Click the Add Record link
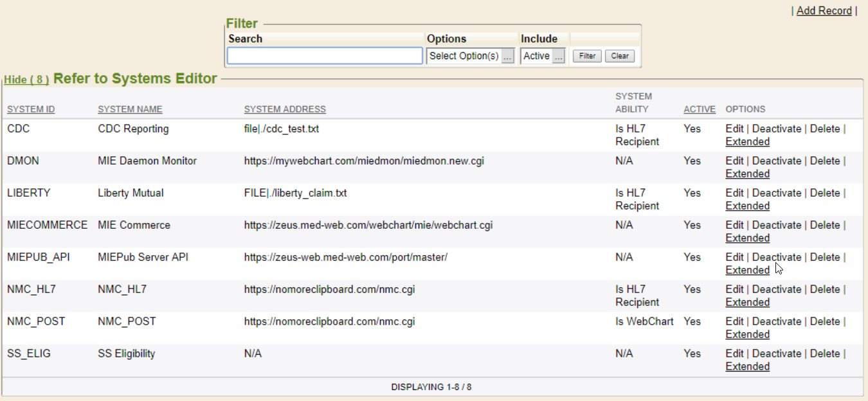Screen dimensions: 868x401 click(824, 11)
